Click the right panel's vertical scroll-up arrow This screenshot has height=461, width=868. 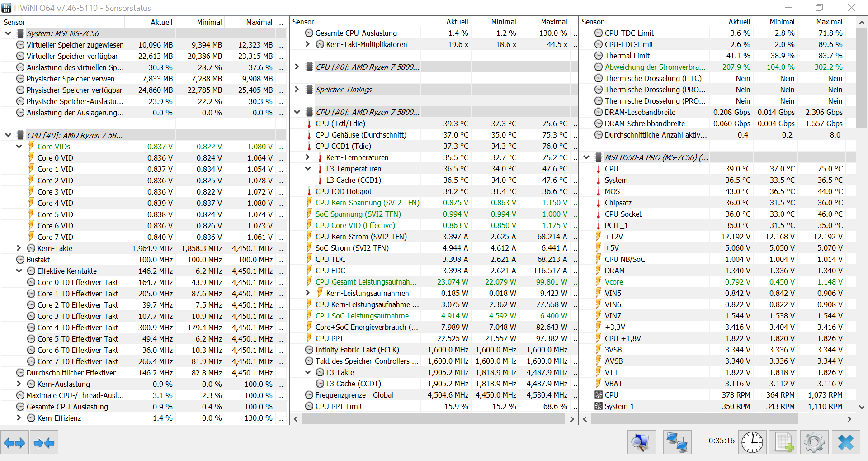click(862, 22)
